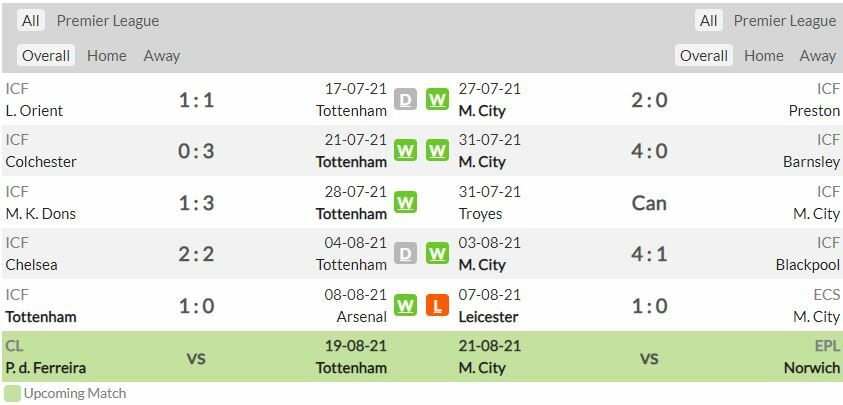Viewport: 843px width, 405px height.
Task: Switch M. City's form filter to Away
Action: [x=817, y=56]
